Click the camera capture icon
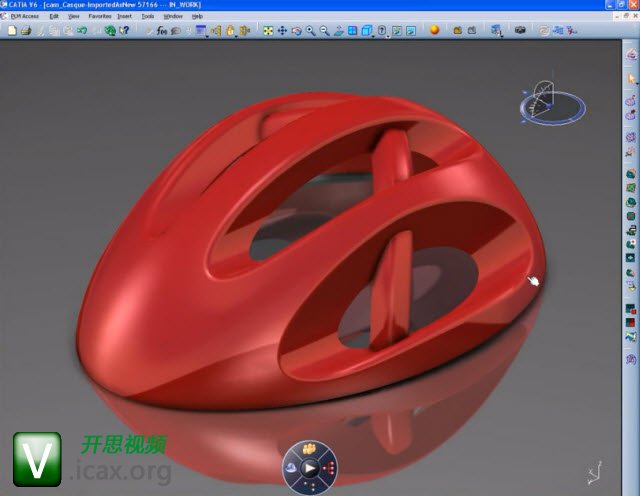 pos(520,30)
